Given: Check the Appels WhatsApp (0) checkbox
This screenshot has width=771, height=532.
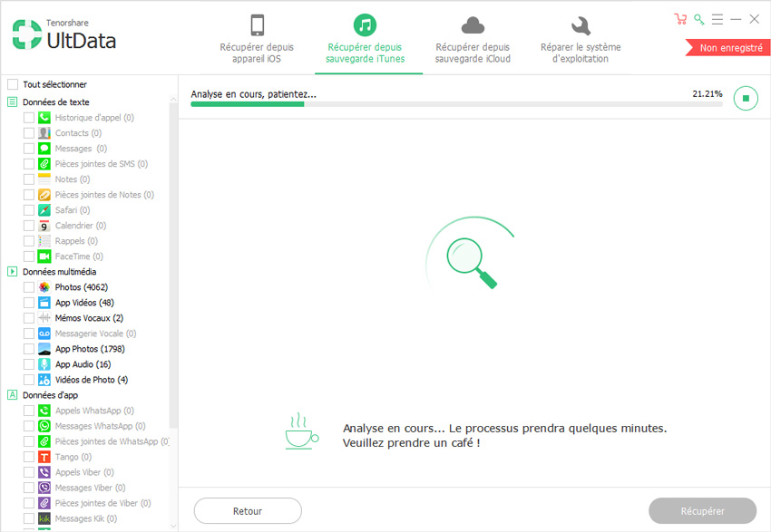Looking at the screenshot, I should 29,411.
